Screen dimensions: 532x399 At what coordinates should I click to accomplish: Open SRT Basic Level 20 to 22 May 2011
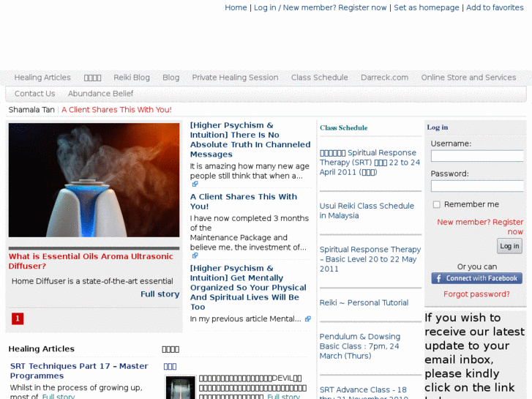pyautogui.click(x=370, y=259)
